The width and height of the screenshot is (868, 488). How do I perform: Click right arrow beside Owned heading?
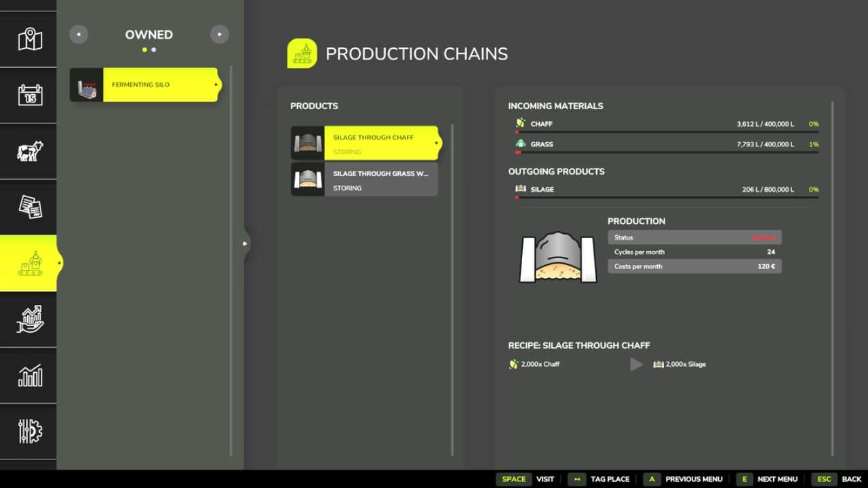pyautogui.click(x=219, y=35)
